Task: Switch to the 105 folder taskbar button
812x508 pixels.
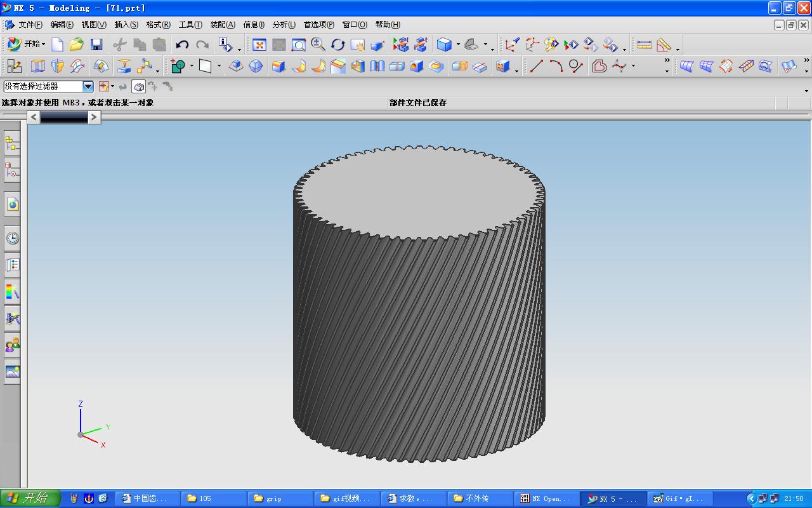Action: (x=214, y=498)
